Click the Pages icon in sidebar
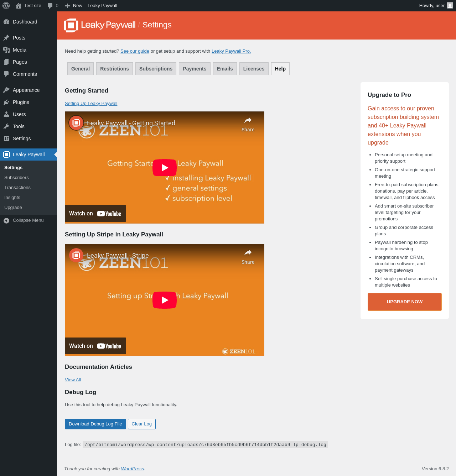Image resolution: width=456 pixels, height=476 pixels. pos(6,62)
